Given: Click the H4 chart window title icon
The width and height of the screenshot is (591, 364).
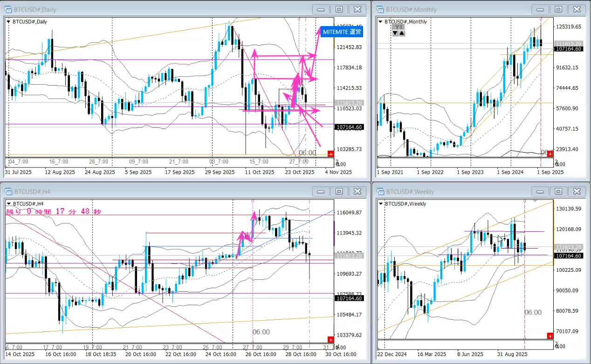Looking at the screenshot, I should pyautogui.click(x=8, y=191).
